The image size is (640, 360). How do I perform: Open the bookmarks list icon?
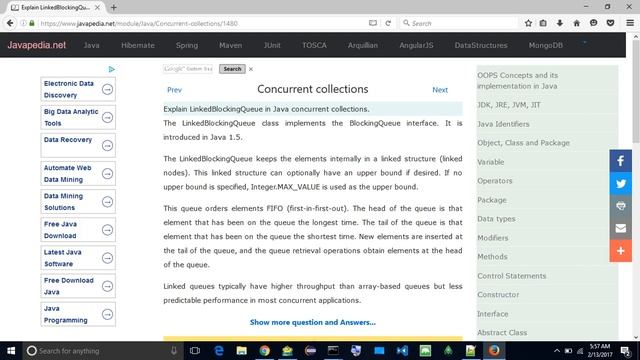click(543, 23)
